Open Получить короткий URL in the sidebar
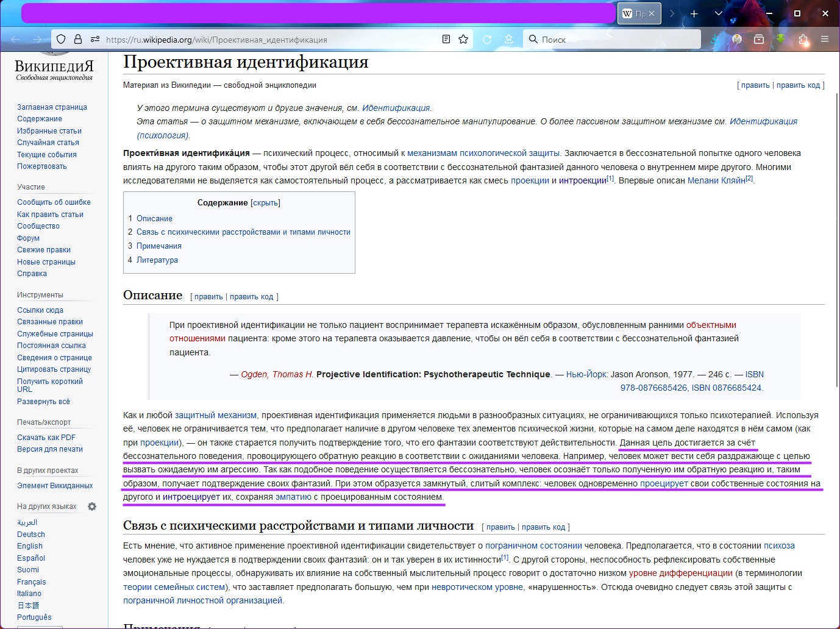Screen dimensions: 840x629 (x=50, y=385)
